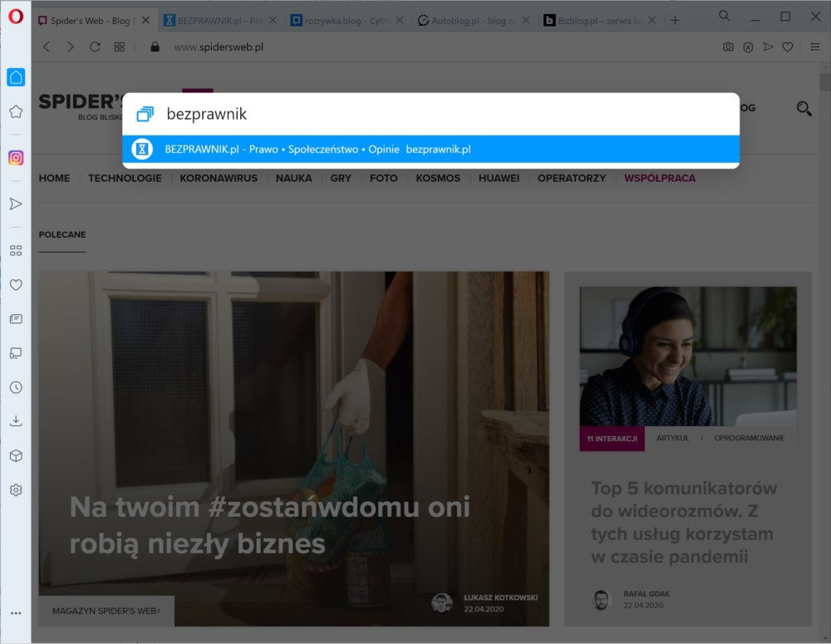Open the Opera main menu logo
The height and width of the screenshot is (644, 831).
coord(16,17)
